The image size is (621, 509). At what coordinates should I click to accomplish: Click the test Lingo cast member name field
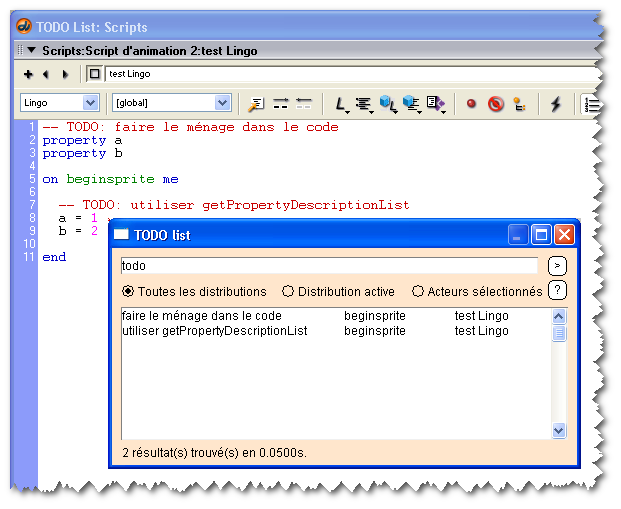pyautogui.click(x=352, y=74)
